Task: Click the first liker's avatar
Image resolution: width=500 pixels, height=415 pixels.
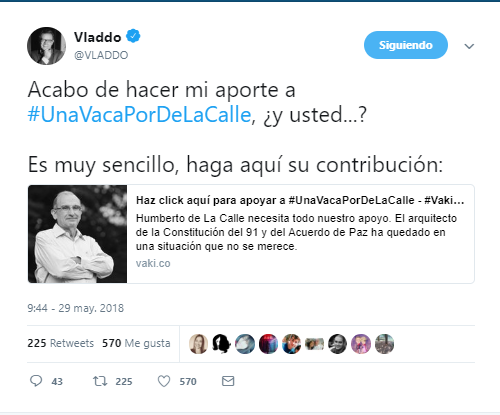Action: coord(198,344)
